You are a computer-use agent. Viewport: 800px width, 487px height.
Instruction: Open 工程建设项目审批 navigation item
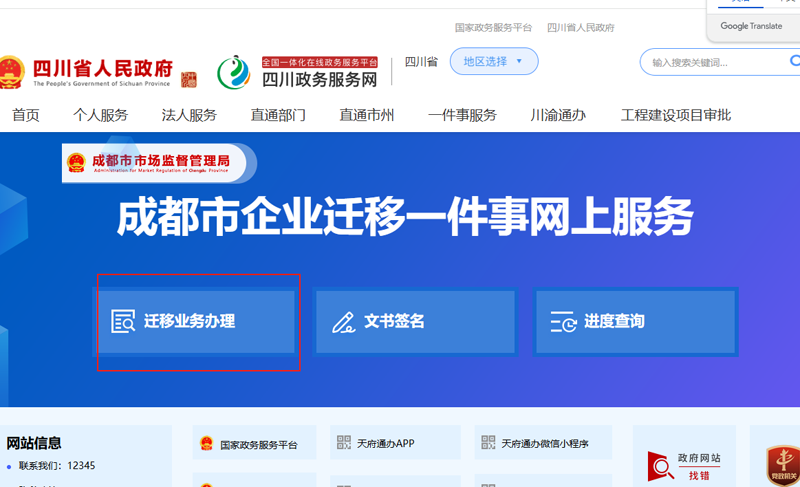(x=676, y=115)
